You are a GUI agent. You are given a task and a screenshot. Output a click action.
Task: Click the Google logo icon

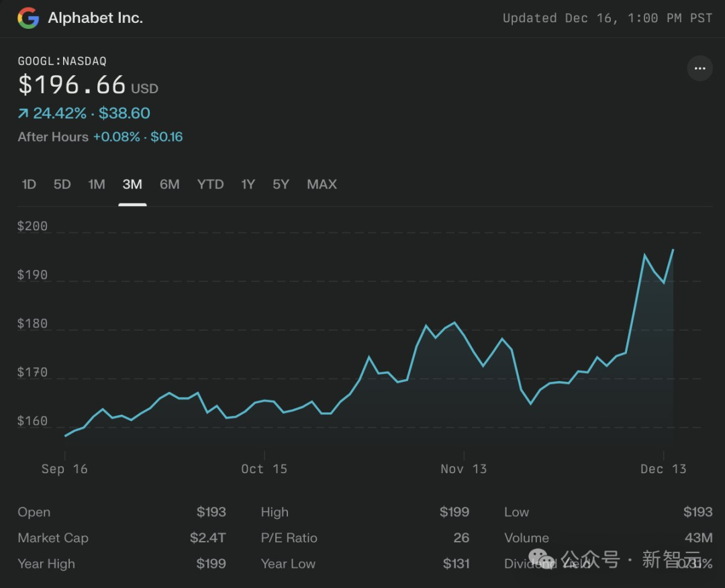coord(28,18)
